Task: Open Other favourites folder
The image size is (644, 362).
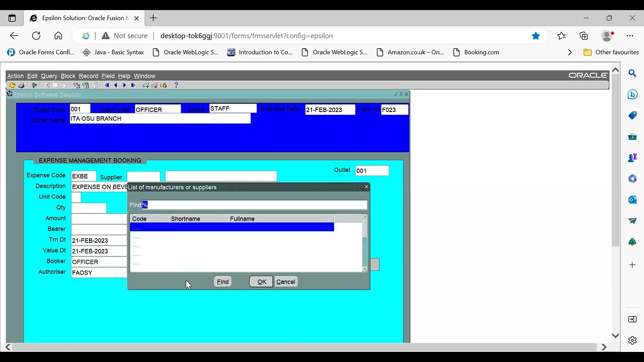Action: 611,52
